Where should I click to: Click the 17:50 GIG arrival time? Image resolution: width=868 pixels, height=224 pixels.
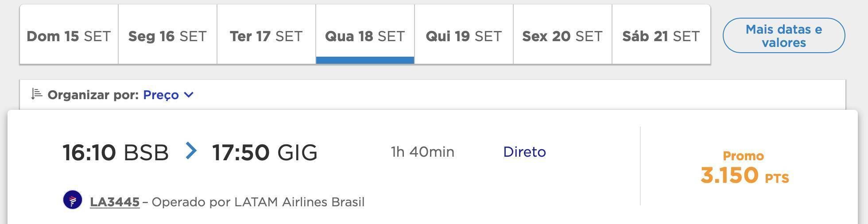(265, 152)
